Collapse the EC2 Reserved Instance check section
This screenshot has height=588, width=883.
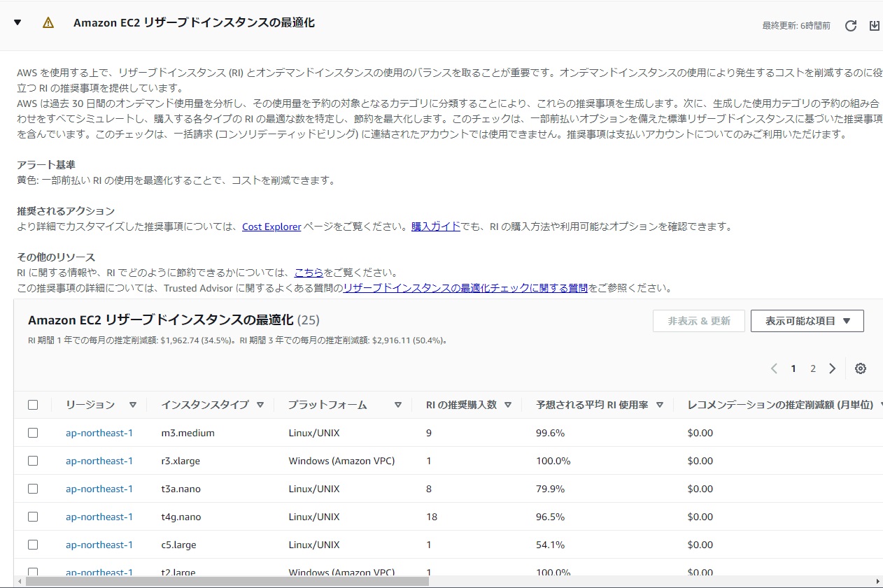coord(17,22)
